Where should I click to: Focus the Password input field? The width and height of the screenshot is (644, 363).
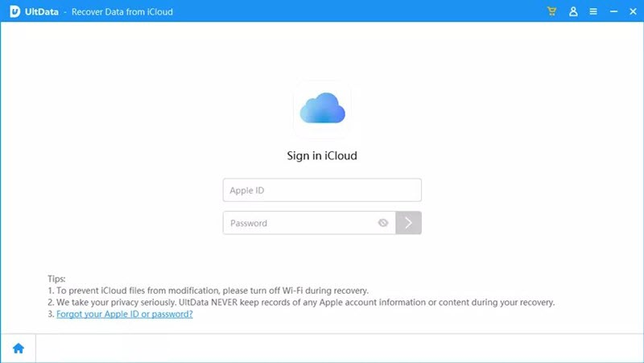[x=309, y=223]
